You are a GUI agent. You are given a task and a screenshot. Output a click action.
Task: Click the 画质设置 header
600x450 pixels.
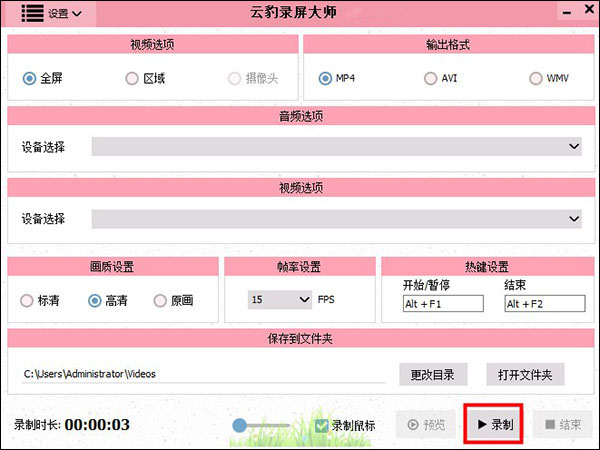113,267
